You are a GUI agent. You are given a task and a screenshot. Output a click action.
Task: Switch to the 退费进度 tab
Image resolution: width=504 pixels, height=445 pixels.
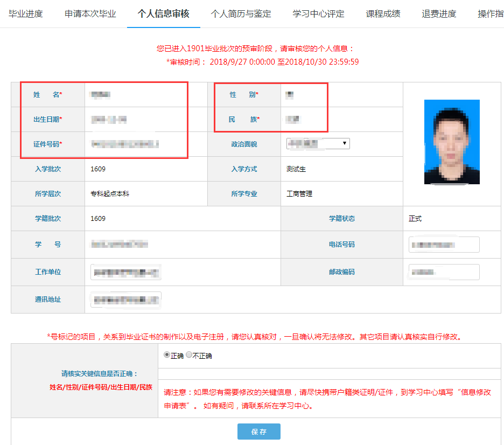click(x=439, y=14)
